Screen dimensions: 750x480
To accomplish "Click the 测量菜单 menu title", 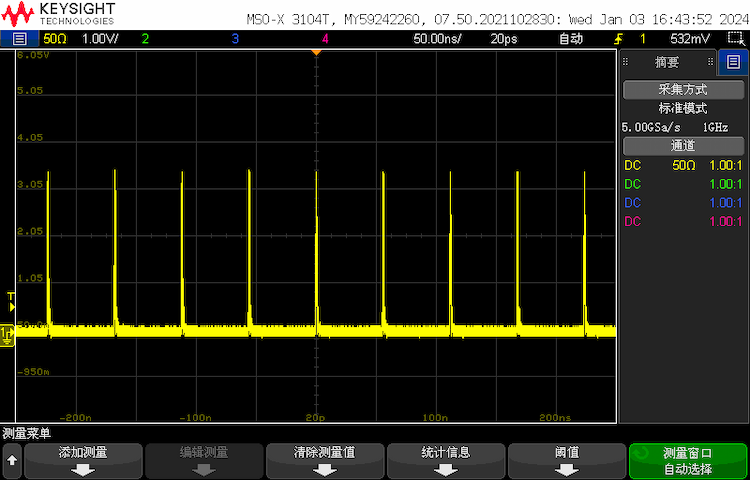I will (x=26, y=433).
